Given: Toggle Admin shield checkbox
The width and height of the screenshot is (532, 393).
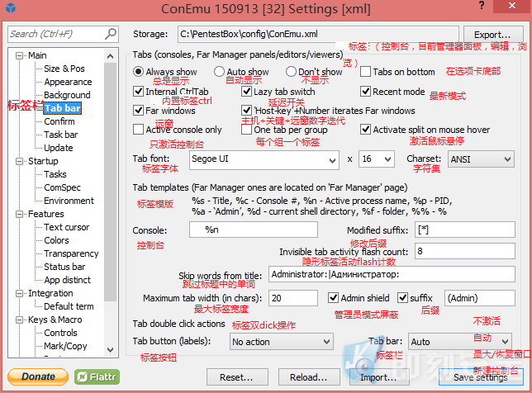Looking at the screenshot, I should tap(333, 298).
